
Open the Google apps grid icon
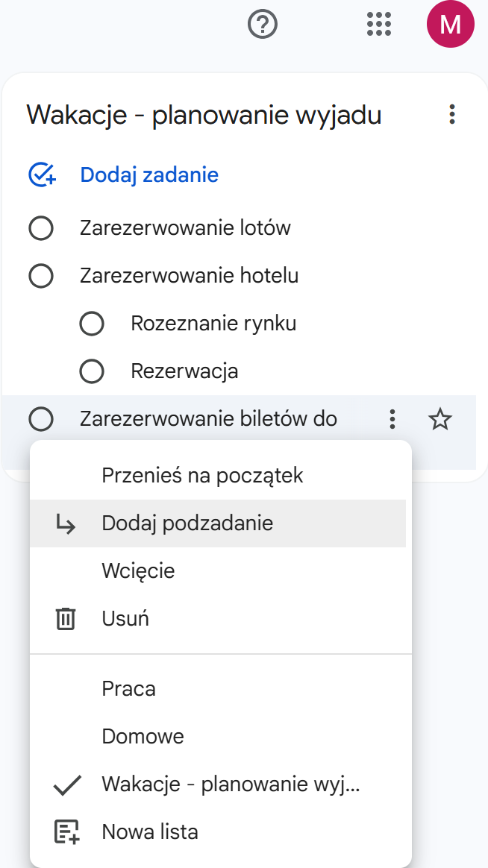click(380, 25)
